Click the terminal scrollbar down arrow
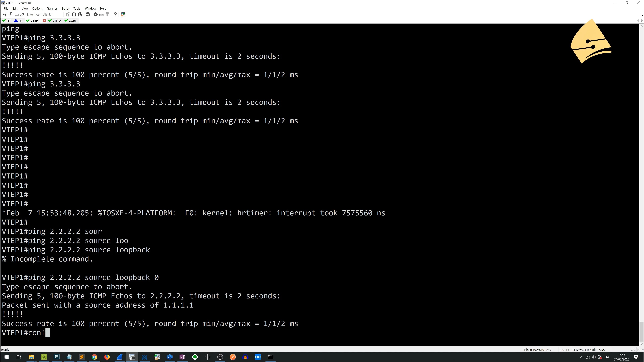644x362 pixels. 641,344
